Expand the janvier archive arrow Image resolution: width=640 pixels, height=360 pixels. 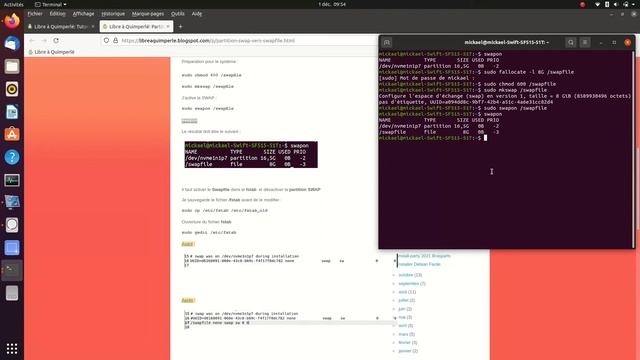tap(394, 351)
